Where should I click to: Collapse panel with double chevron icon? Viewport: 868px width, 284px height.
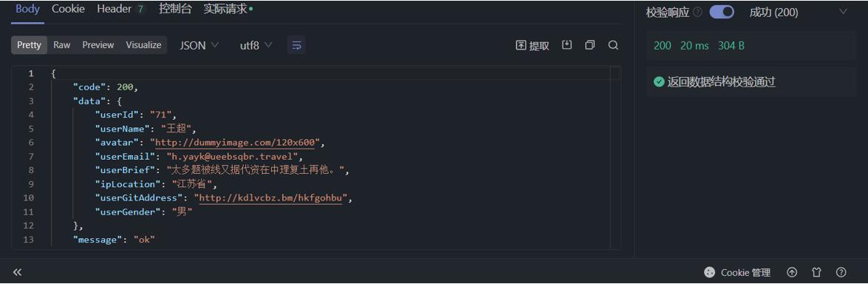click(17, 272)
